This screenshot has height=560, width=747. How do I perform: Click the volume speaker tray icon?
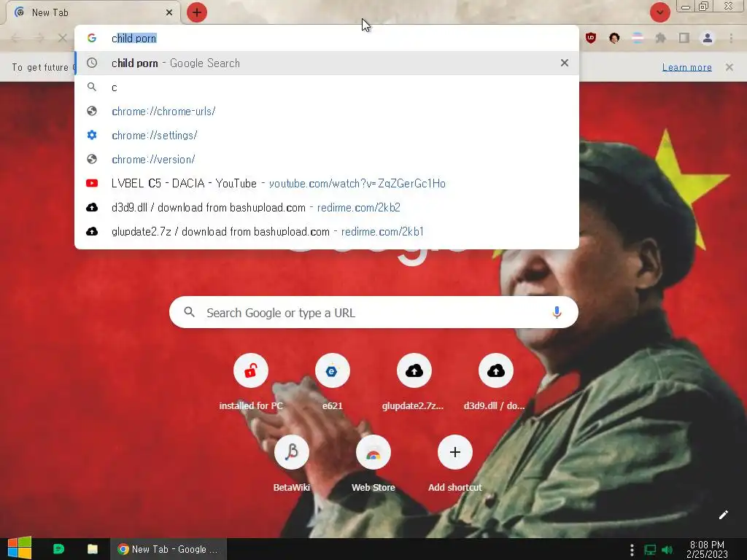coord(667,550)
